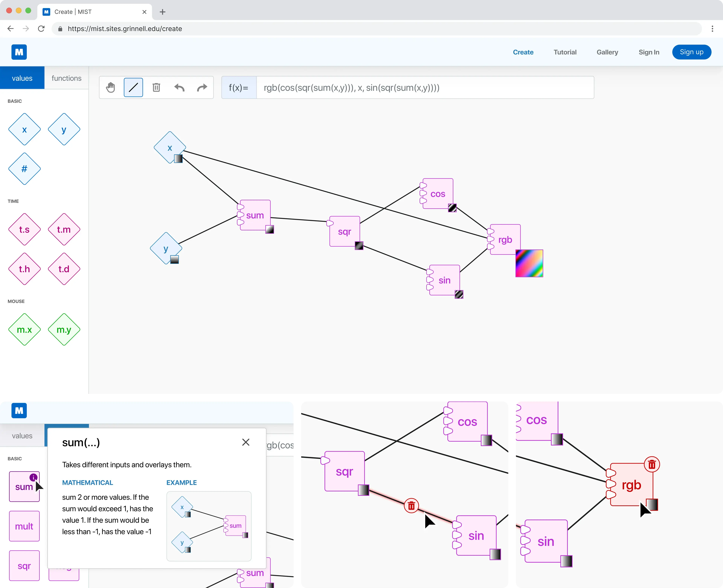Click the redo arrow icon
This screenshot has width=723, height=588.
pyautogui.click(x=202, y=88)
